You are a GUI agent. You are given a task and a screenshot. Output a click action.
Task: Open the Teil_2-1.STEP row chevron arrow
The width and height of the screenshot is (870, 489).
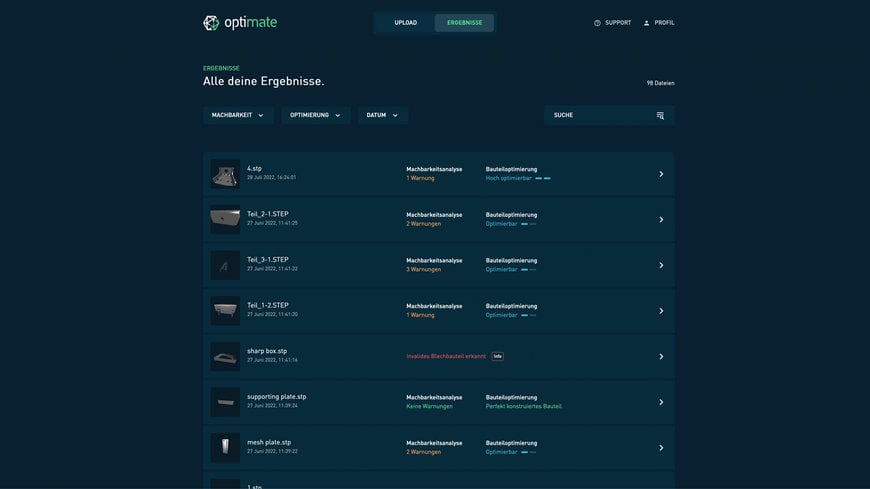click(x=661, y=220)
